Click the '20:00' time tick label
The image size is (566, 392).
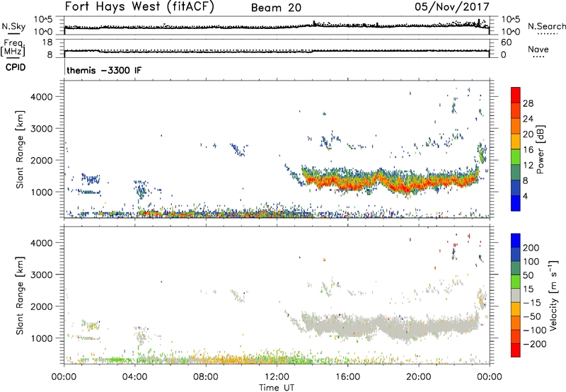pyautogui.click(x=418, y=377)
